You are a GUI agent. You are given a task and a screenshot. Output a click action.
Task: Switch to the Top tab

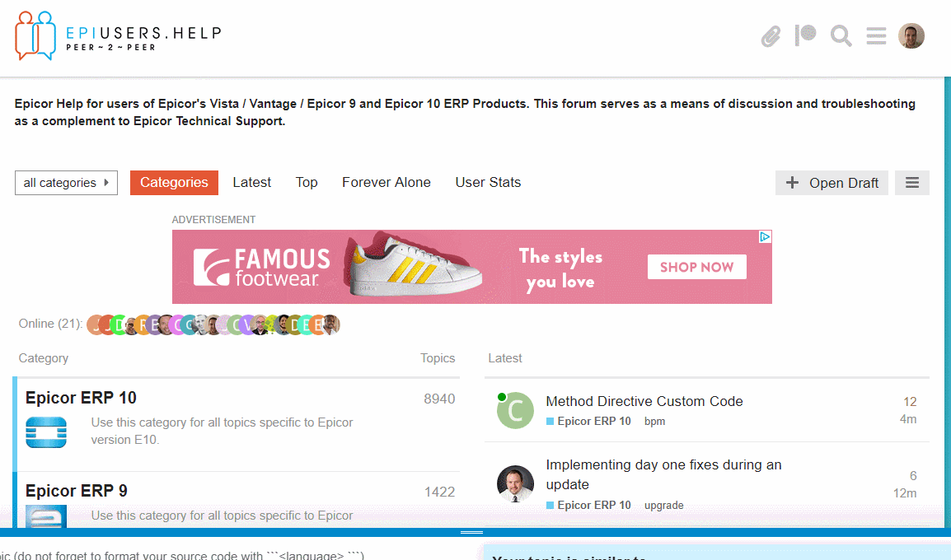pos(307,183)
